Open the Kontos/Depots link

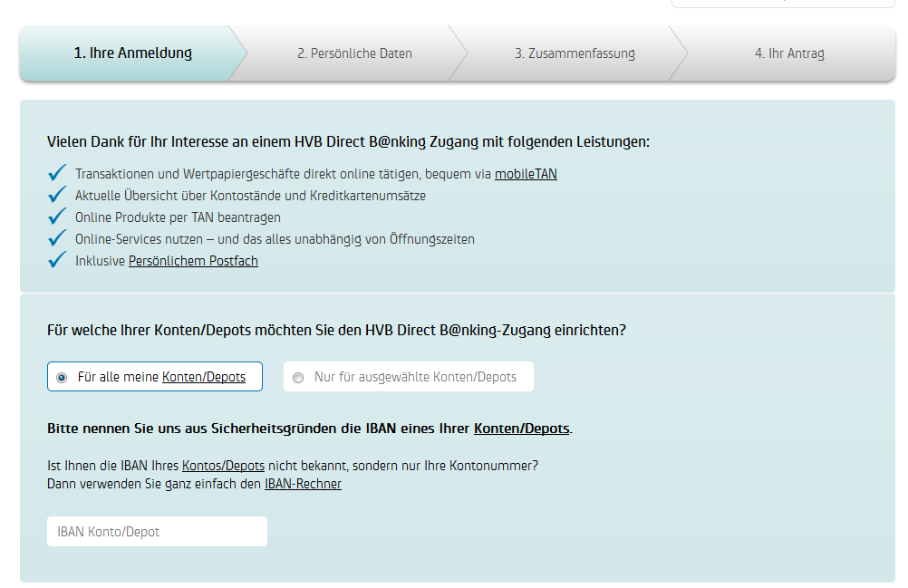(x=224, y=466)
